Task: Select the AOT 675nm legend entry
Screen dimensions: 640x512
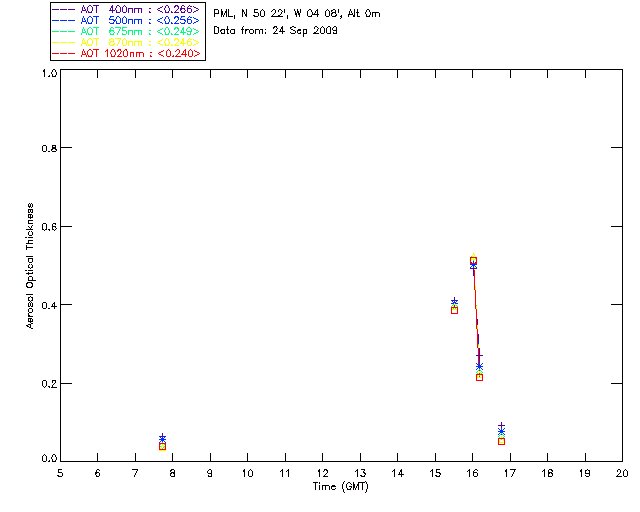Action: point(126,31)
